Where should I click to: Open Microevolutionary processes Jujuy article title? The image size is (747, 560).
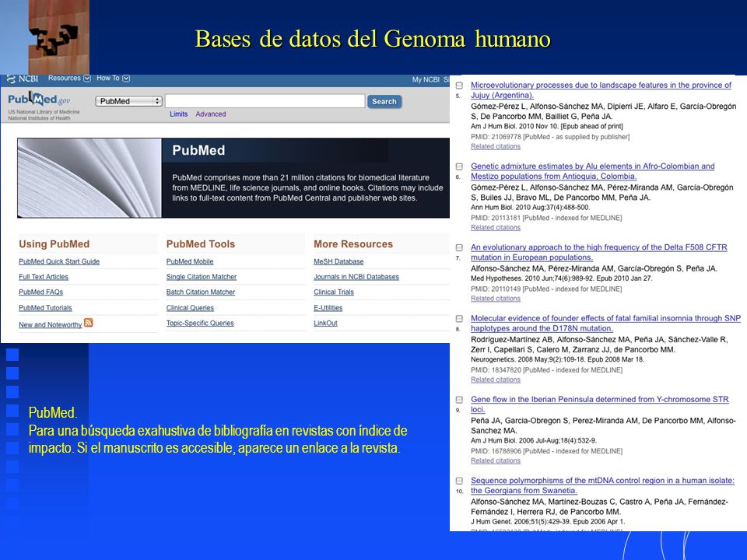(x=601, y=90)
